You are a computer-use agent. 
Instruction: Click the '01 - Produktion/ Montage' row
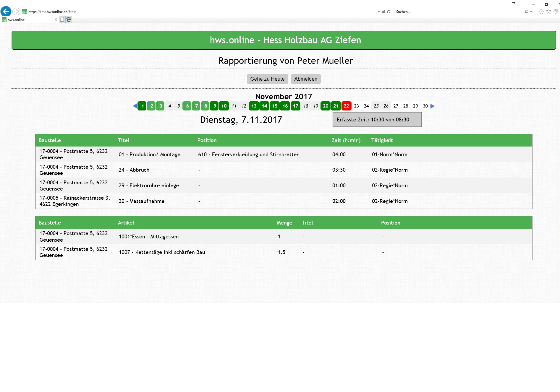point(284,154)
